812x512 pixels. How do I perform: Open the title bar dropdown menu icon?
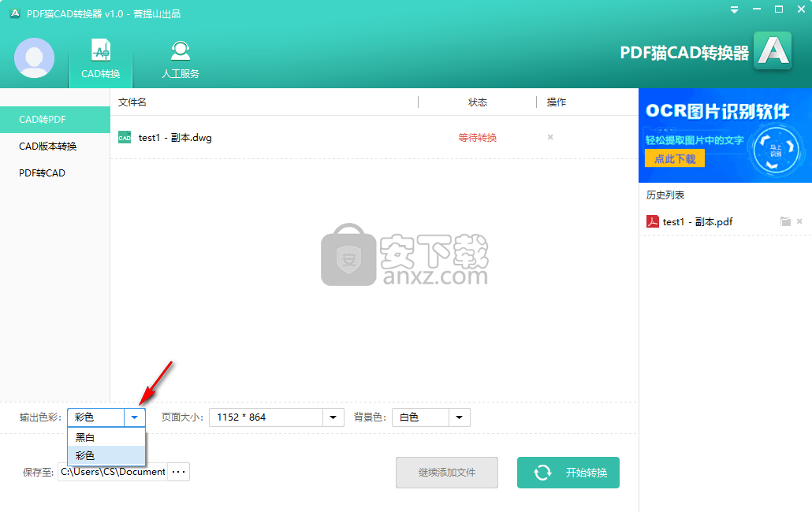[734, 9]
